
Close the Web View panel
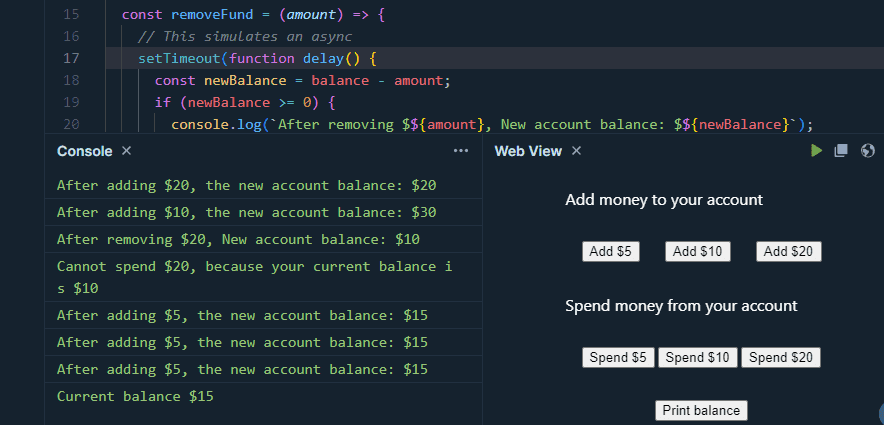click(x=576, y=150)
